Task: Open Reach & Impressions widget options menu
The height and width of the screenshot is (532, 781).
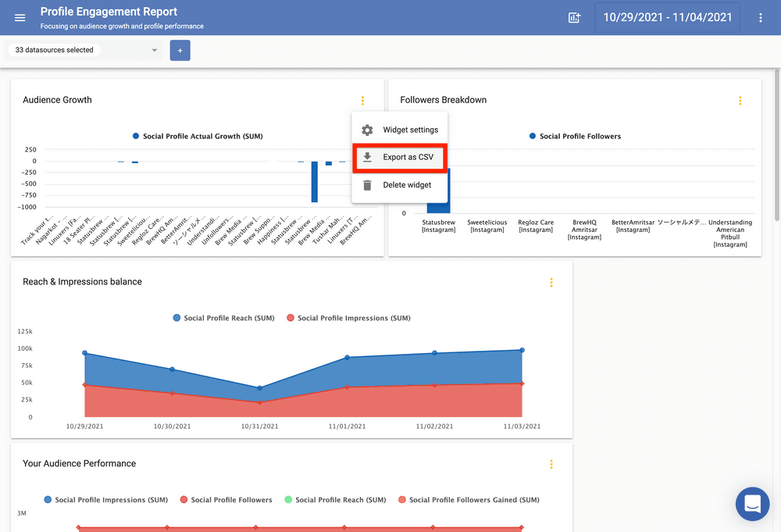Action: [551, 283]
